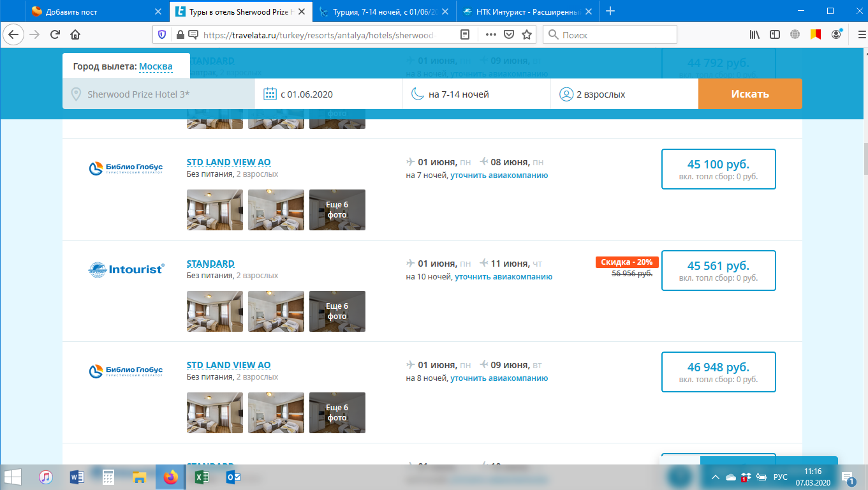Open Firefox account avatar icon
868x490 pixels.
tap(836, 34)
